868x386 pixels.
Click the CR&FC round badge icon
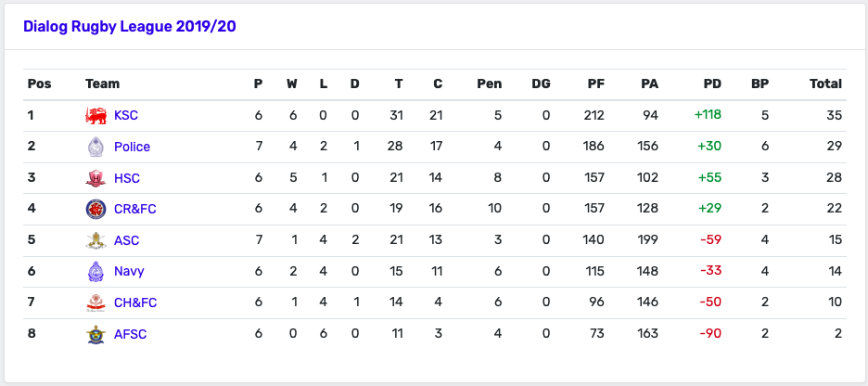click(x=96, y=210)
